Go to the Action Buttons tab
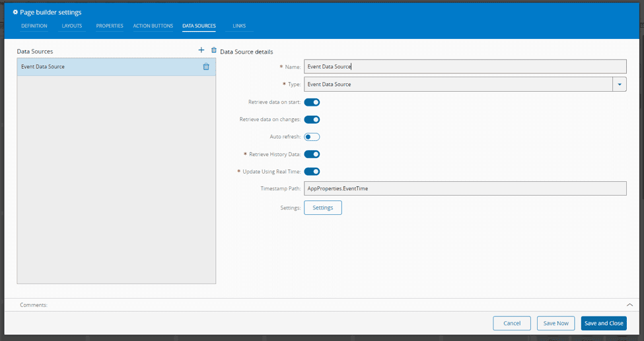 click(153, 26)
